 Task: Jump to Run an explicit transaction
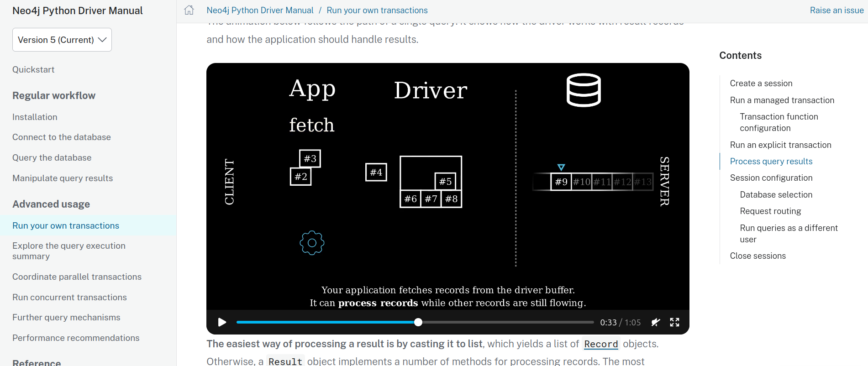coord(781,145)
